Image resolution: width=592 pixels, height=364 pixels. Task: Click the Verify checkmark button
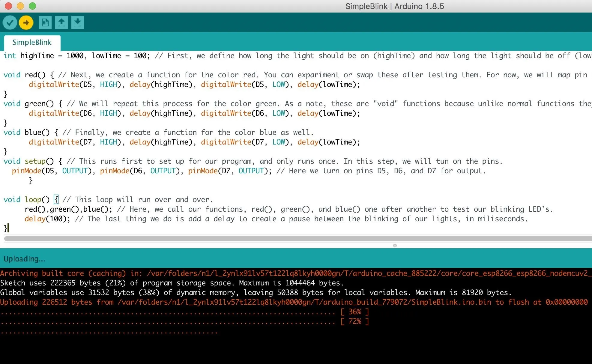click(x=10, y=22)
